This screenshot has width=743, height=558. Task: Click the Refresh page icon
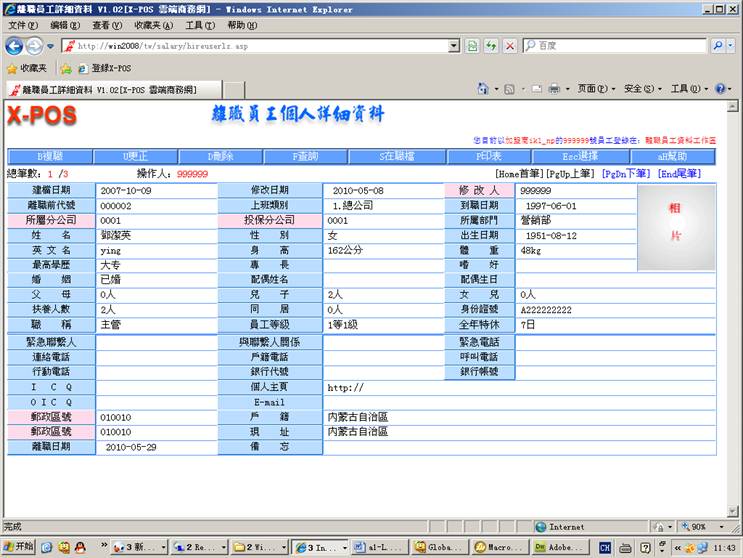[491, 46]
